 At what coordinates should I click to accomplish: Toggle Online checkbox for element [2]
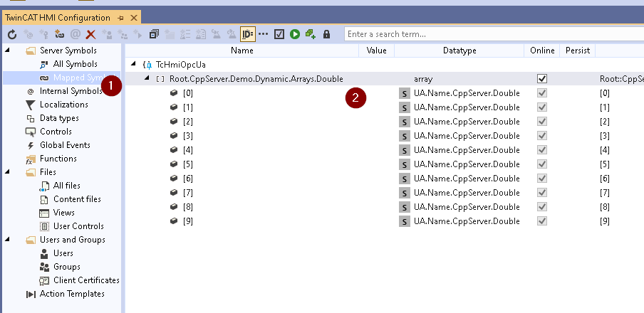click(x=542, y=122)
